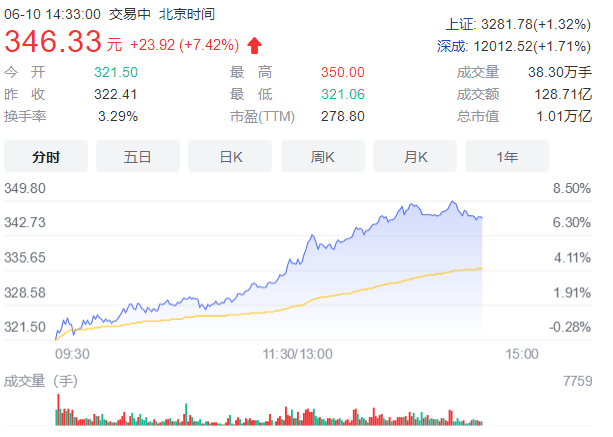Viewport: 613px width, 437px height.
Task: Switch to the 五日 tab
Action: click(x=138, y=156)
